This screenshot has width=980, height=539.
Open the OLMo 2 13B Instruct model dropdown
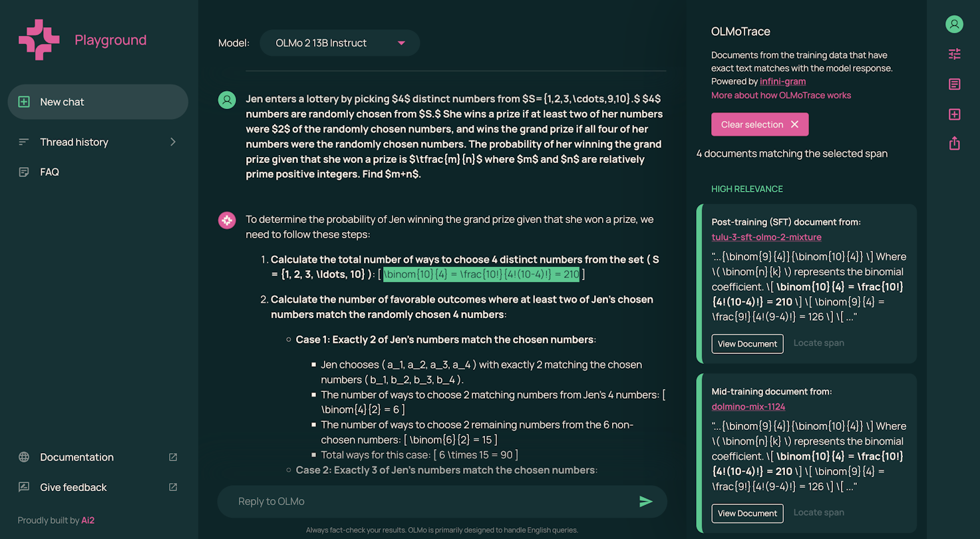point(340,43)
